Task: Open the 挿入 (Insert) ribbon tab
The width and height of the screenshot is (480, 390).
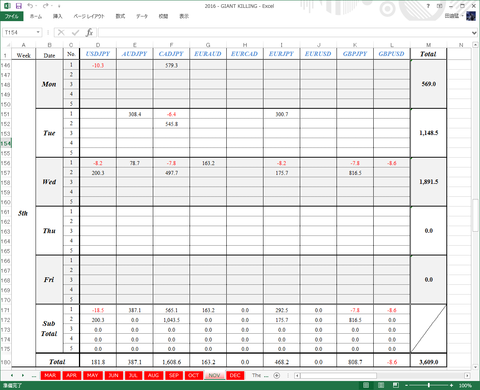Action: click(x=57, y=16)
